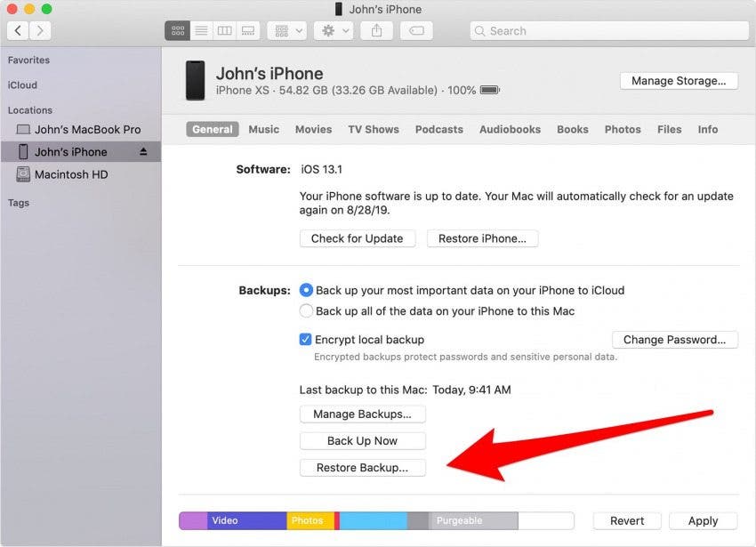Click 'Last backup to this Mac' text

(x=364, y=390)
